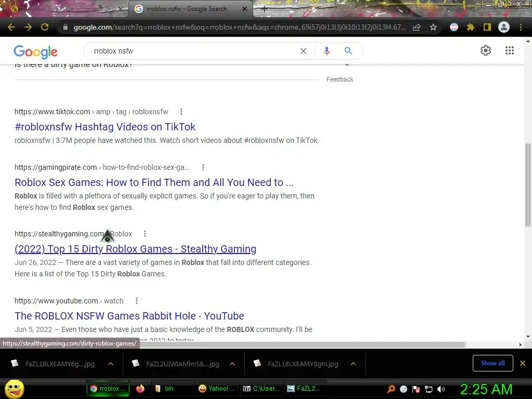Open the Google apps grid
This screenshot has height=399, width=532.
tap(510, 50)
